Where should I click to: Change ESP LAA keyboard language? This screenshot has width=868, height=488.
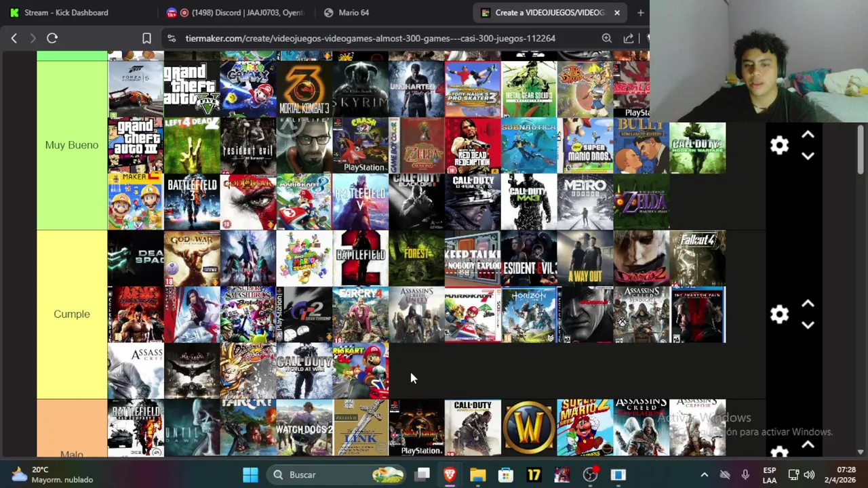click(770, 475)
